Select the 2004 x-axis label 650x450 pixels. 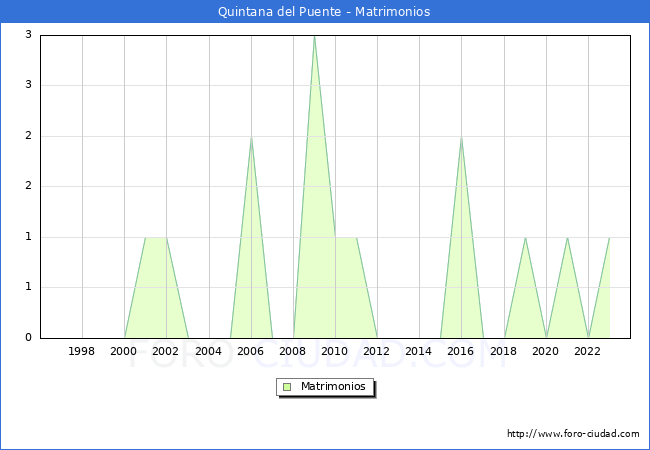(208, 351)
